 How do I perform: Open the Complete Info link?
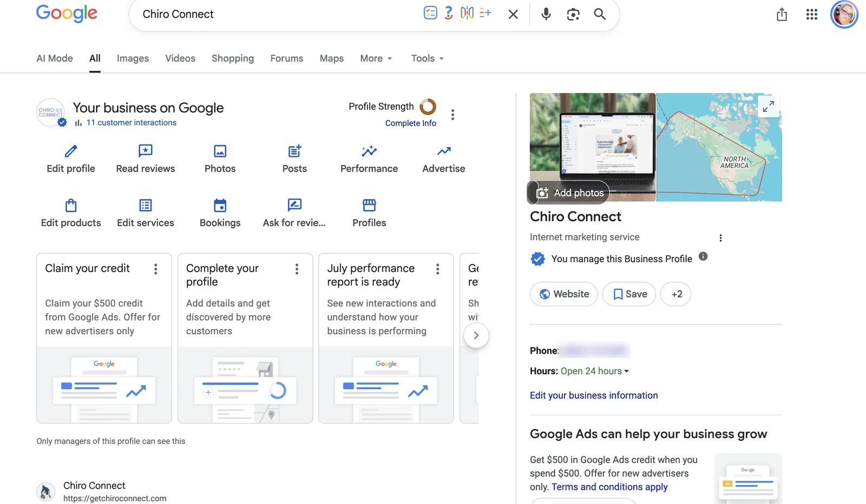(411, 123)
